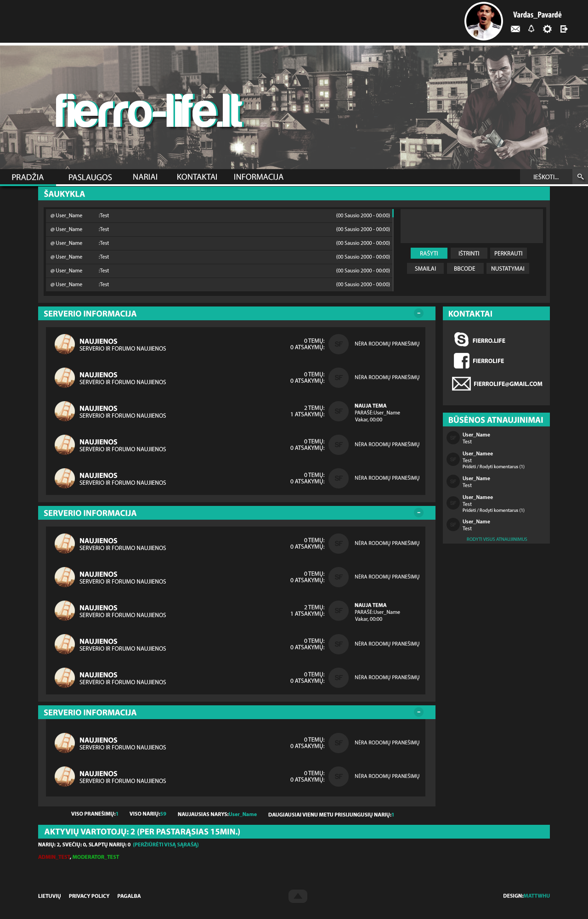
Task: Collapse the middle SERVERIO INFORMACIJA section
Action: tap(418, 513)
